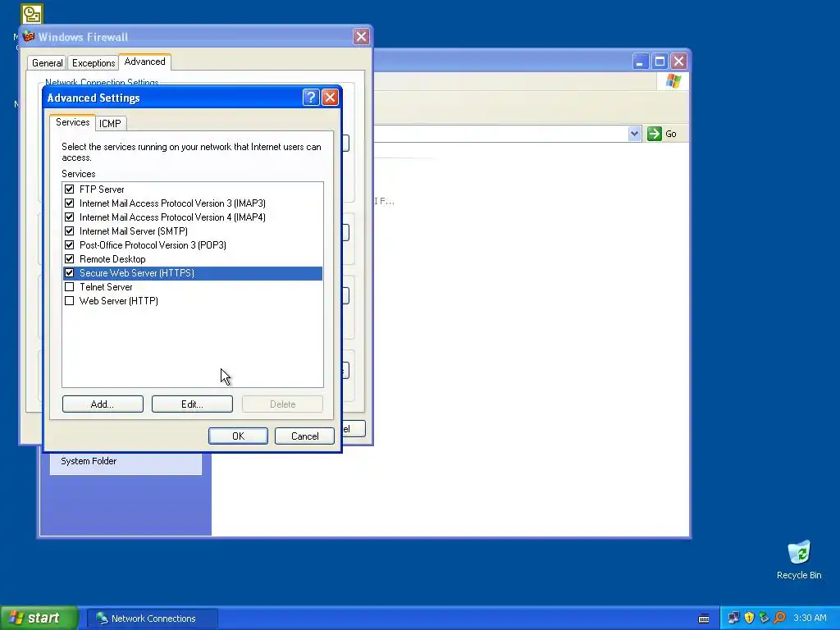Maximize the Network Connections window

pos(660,62)
